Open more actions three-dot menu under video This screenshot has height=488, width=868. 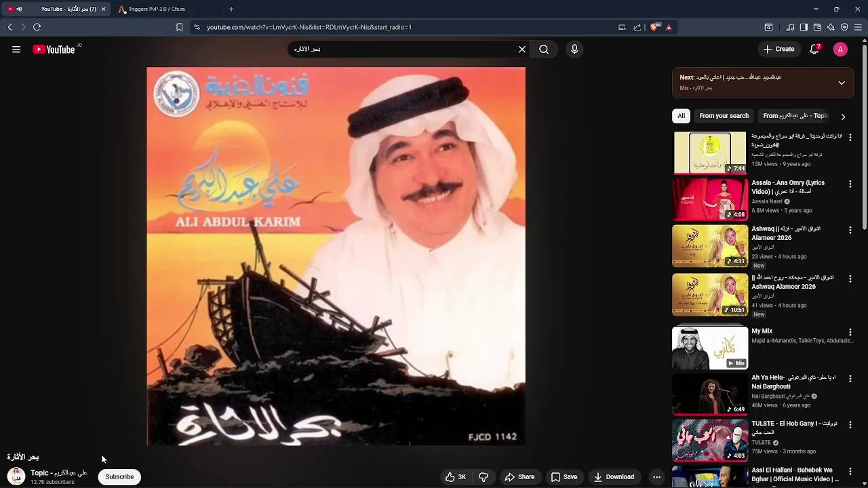coord(656,477)
